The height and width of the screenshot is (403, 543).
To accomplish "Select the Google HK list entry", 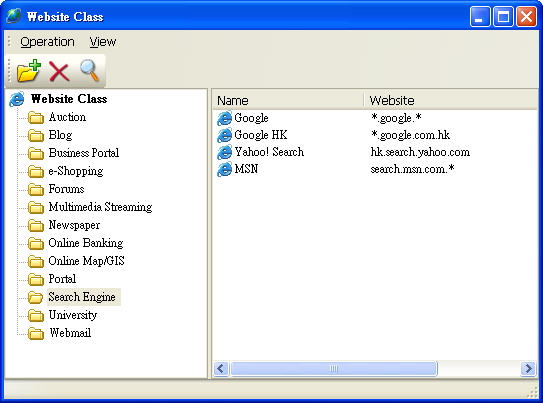I will 261,135.
